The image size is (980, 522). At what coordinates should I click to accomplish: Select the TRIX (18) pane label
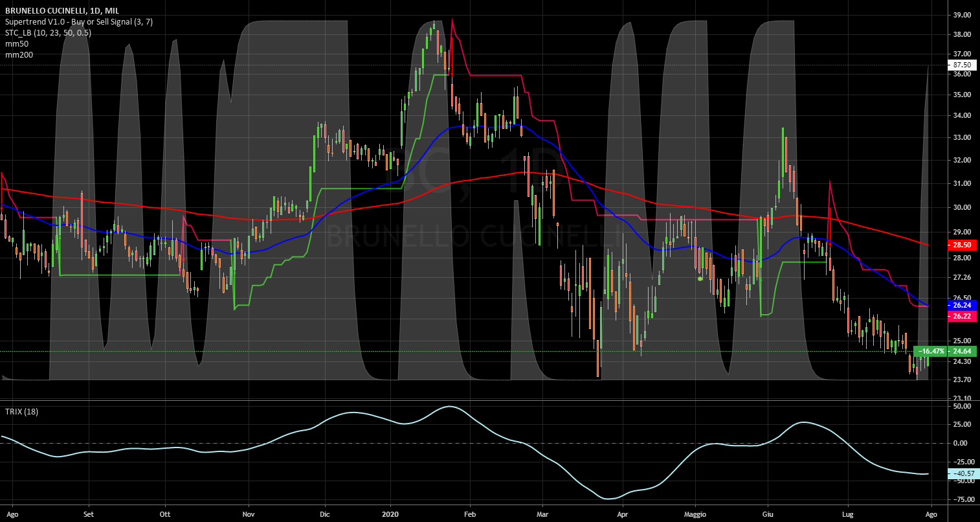(x=22, y=411)
